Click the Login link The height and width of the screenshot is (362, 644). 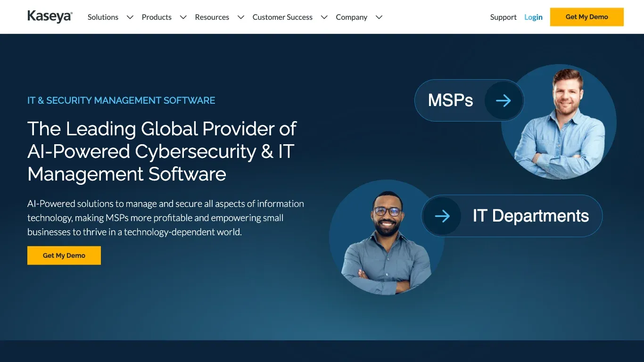[x=533, y=17]
